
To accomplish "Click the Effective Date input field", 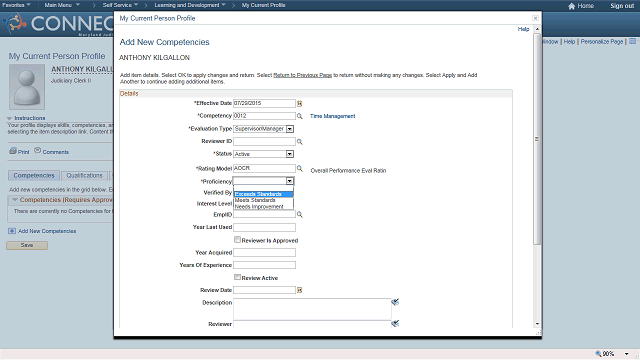I will (264, 103).
